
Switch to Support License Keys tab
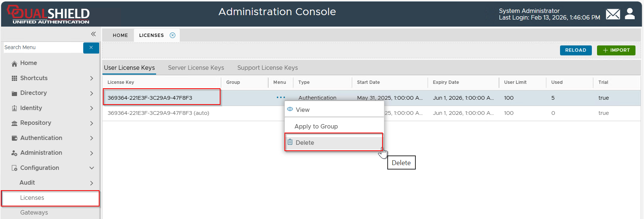267,68
